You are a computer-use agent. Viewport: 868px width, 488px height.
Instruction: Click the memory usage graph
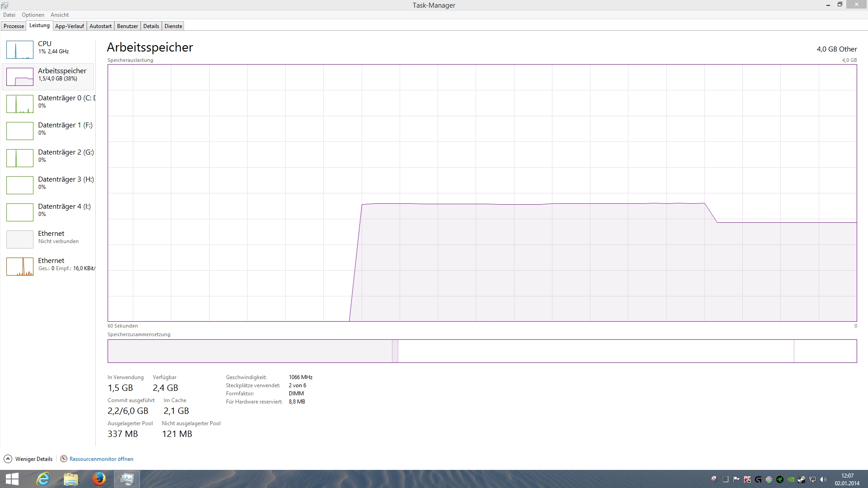pos(482,193)
